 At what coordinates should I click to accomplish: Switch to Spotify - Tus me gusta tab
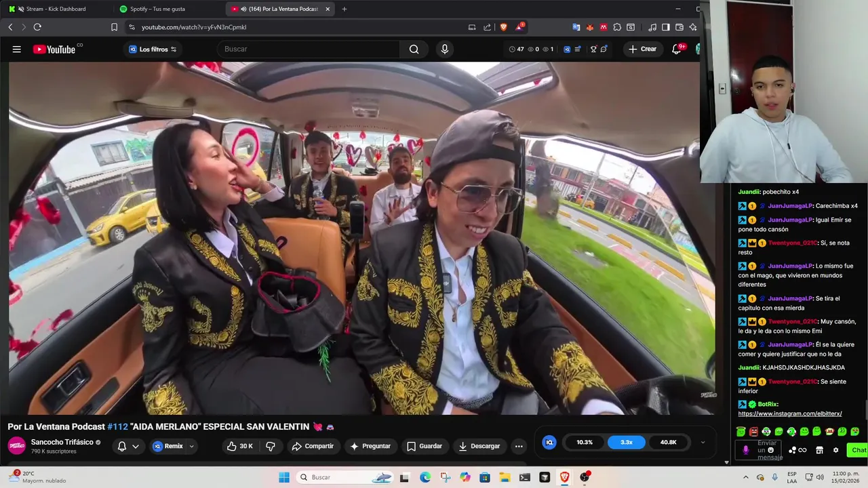coord(157,9)
